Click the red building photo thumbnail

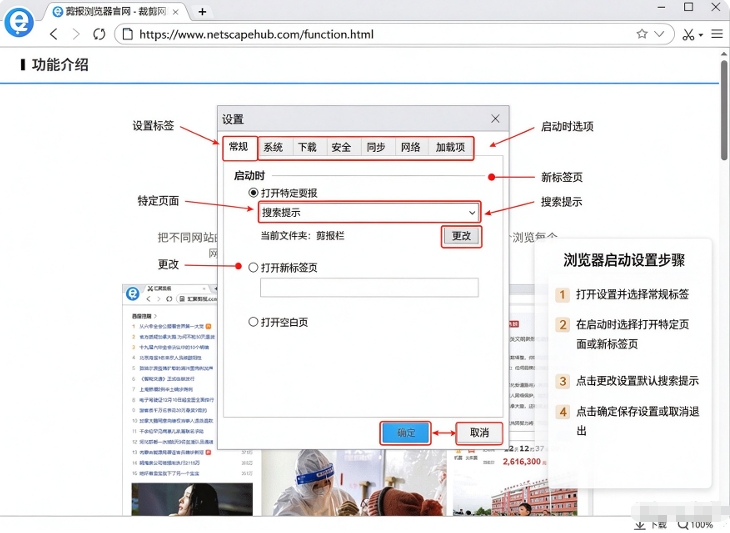515,494
